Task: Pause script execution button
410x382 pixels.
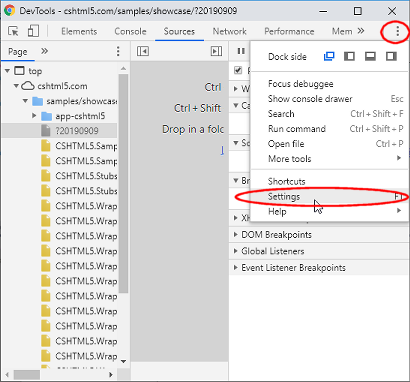Action: tap(241, 51)
